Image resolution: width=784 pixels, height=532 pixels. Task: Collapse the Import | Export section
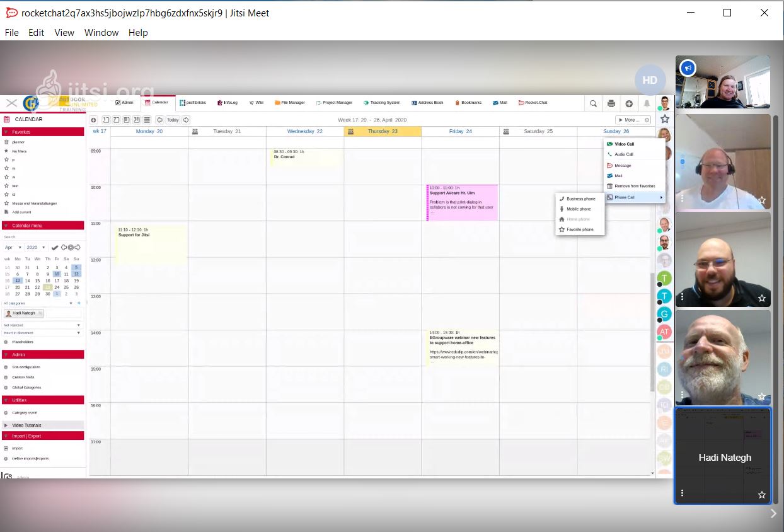43,436
